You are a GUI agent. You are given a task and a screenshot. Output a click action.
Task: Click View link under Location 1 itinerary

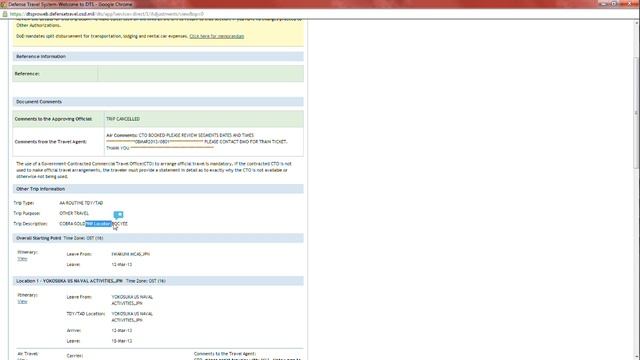pyautogui.click(x=22, y=302)
